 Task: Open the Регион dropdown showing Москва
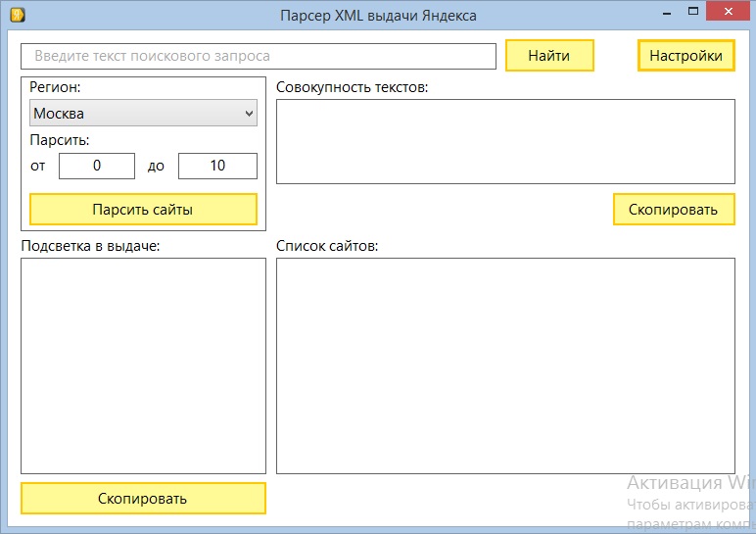click(x=143, y=113)
